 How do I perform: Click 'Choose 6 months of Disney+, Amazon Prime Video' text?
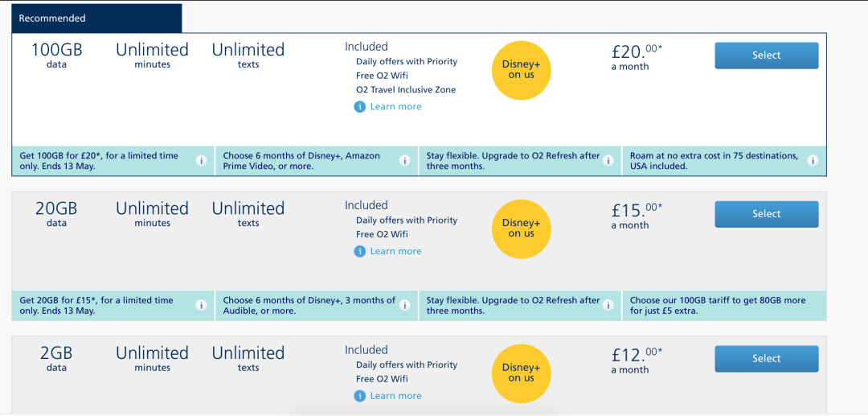[x=301, y=161]
